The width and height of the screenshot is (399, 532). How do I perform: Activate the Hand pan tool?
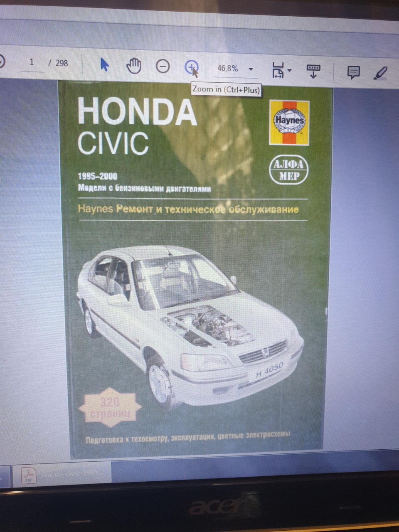coord(134,66)
